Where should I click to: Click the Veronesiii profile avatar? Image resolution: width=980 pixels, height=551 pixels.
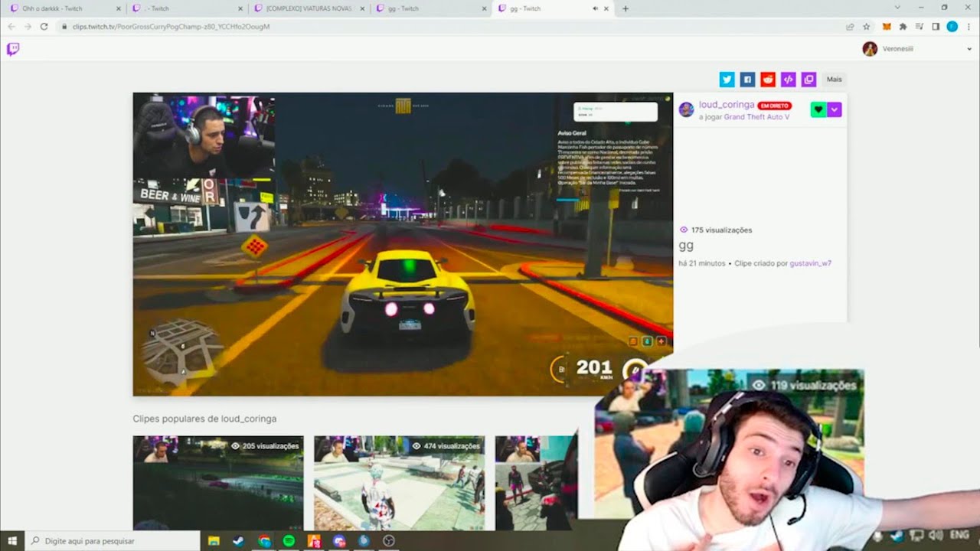point(870,49)
